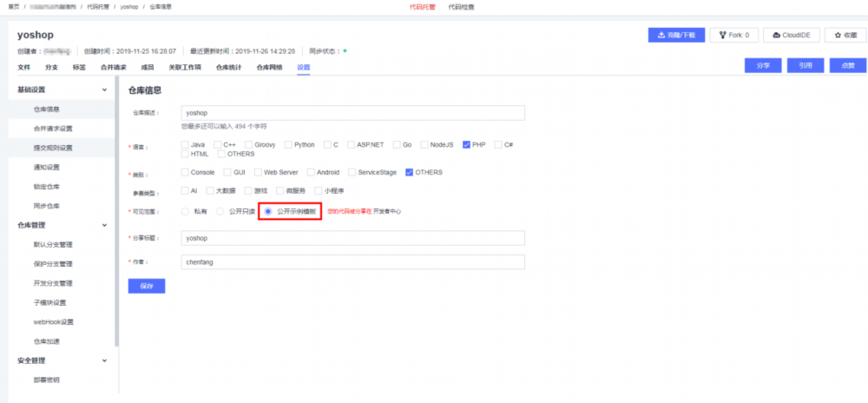Open the 代码检查 top menu item
The width and height of the screenshot is (868, 403).
tap(461, 7)
